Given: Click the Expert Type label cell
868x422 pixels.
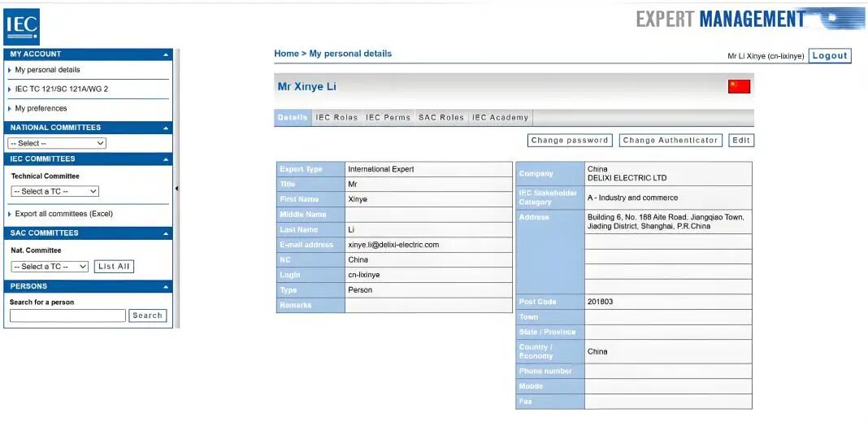Looking at the screenshot, I should pos(310,169).
